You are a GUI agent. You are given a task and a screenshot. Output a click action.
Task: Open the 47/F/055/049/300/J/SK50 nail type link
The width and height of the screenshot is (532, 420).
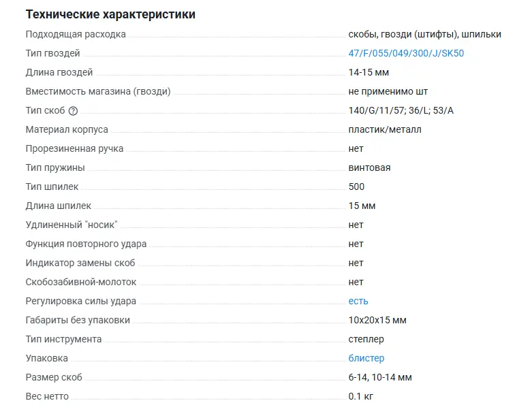coord(406,53)
